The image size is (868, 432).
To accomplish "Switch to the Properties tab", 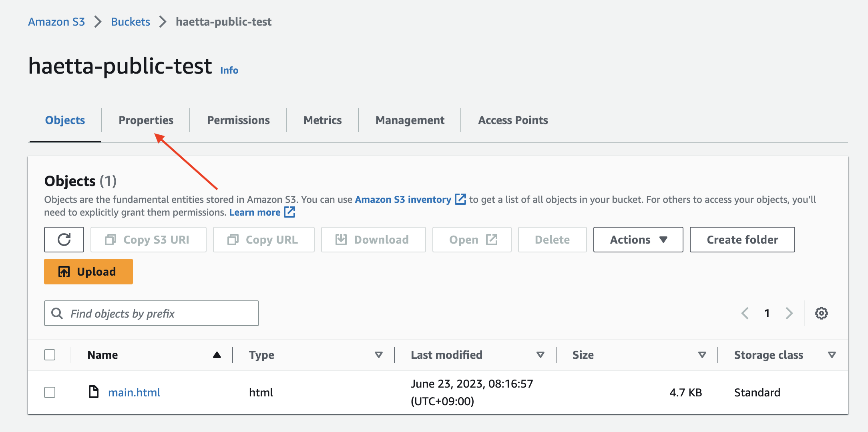I will point(146,120).
